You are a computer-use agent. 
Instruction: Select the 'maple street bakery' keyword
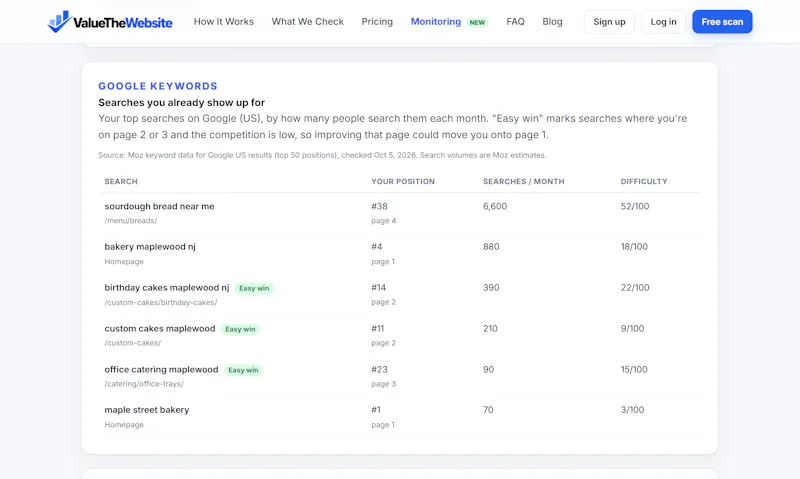click(x=146, y=410)
